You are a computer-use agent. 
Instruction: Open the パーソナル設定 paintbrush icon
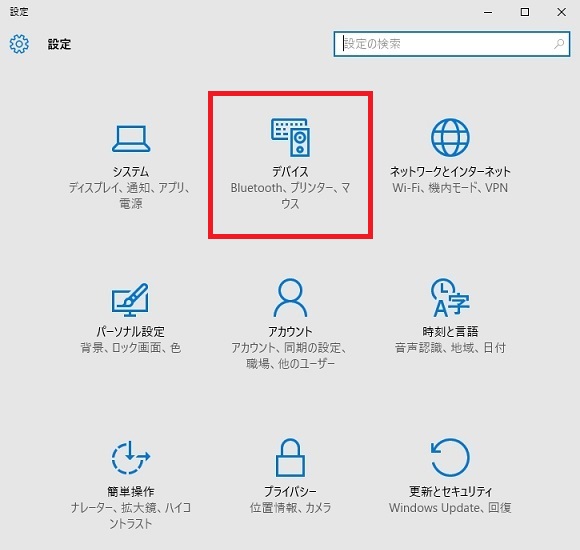point(130,300)
